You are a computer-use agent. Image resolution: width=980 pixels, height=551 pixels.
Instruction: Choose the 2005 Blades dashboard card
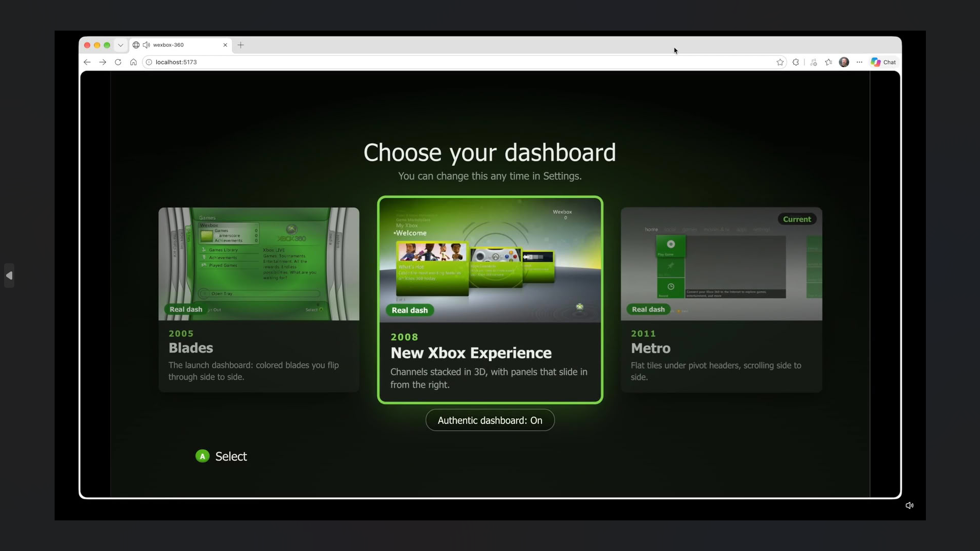[x=259, y=299]
